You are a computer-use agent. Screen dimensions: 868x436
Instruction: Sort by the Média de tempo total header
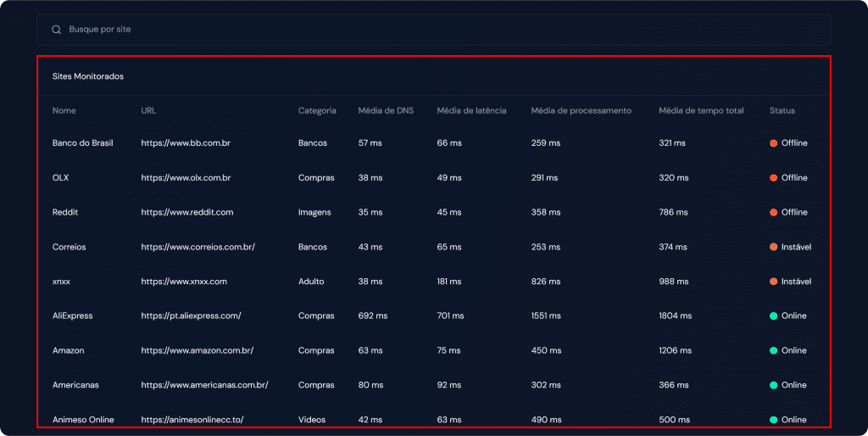(x=701, y=111)
